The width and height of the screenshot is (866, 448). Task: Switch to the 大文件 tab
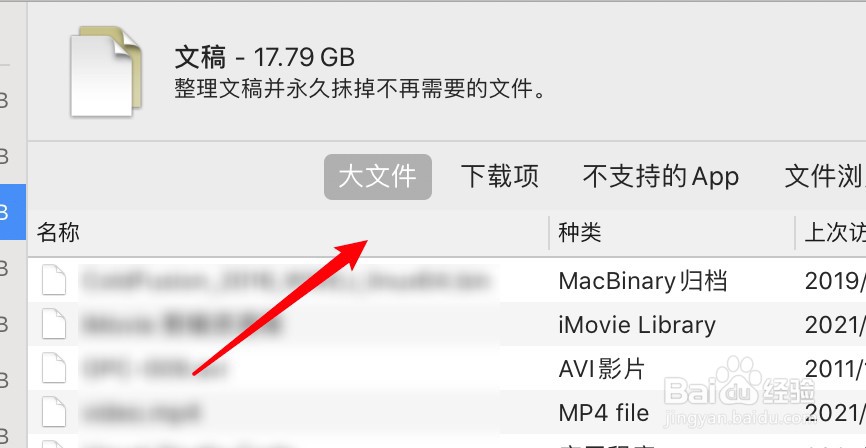coord(378,177)
